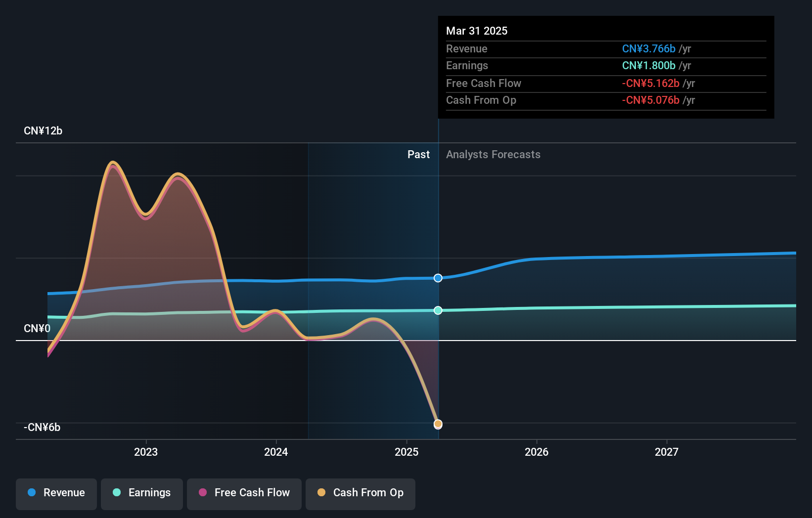812x518 pixels.
Task: Toggle the Free Cash Flow legend button
Action: pos(244,494)
